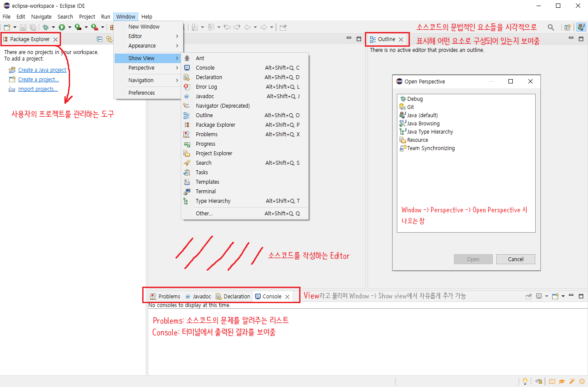Click the Coverage run toolbar icon
The image size is (588, 387).
coord(78,27)
